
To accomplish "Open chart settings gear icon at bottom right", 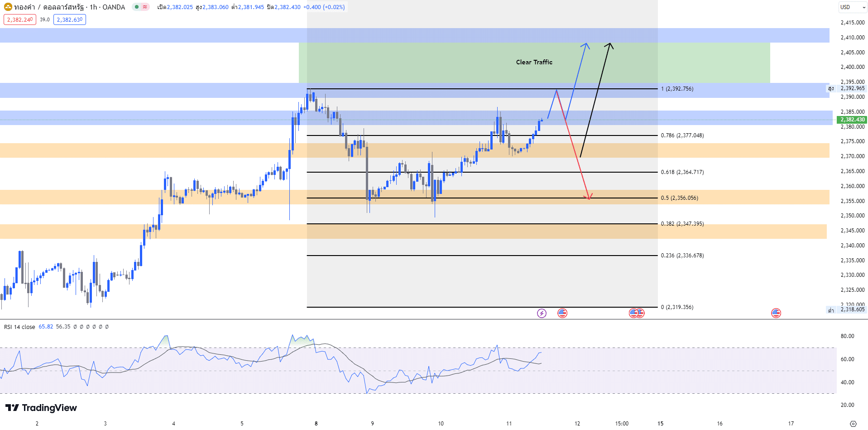I will [x=853, y=424].
